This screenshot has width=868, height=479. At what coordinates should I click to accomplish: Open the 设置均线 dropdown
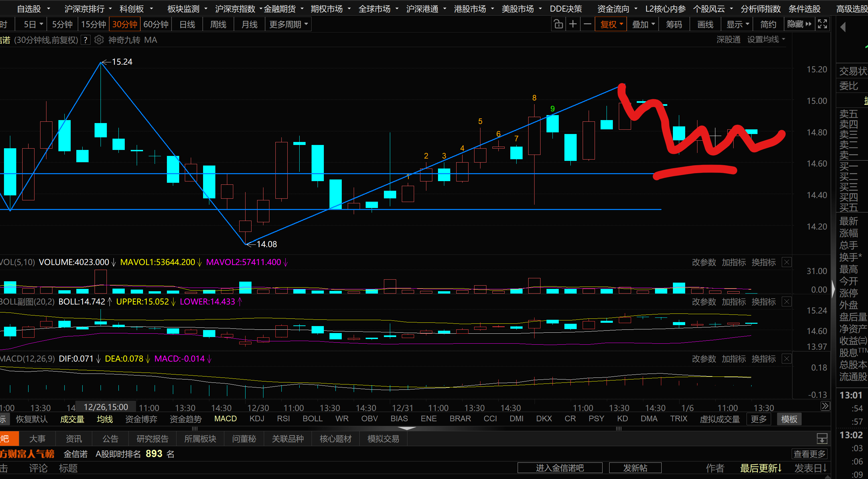pyautogui.click(x=766, y=40)
